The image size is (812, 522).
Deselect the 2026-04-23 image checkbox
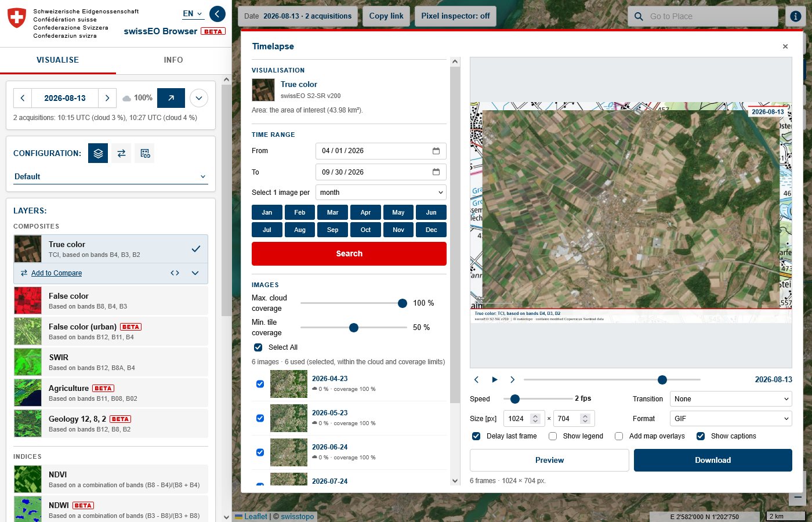point(260,384)
